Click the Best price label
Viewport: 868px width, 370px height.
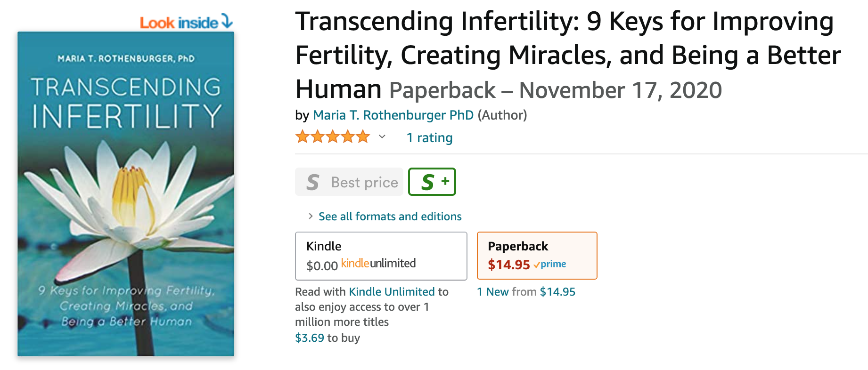[x=365, y=182]
